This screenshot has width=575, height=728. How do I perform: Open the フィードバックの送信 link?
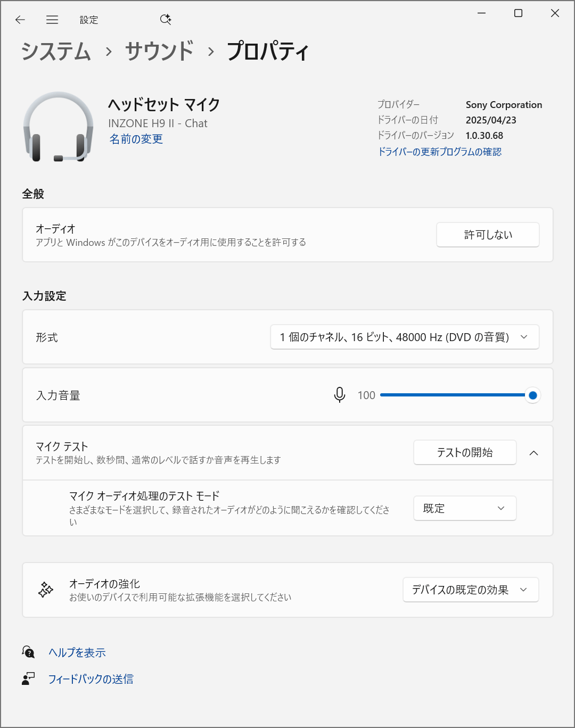pyautogui.click(x=91, y=679)
